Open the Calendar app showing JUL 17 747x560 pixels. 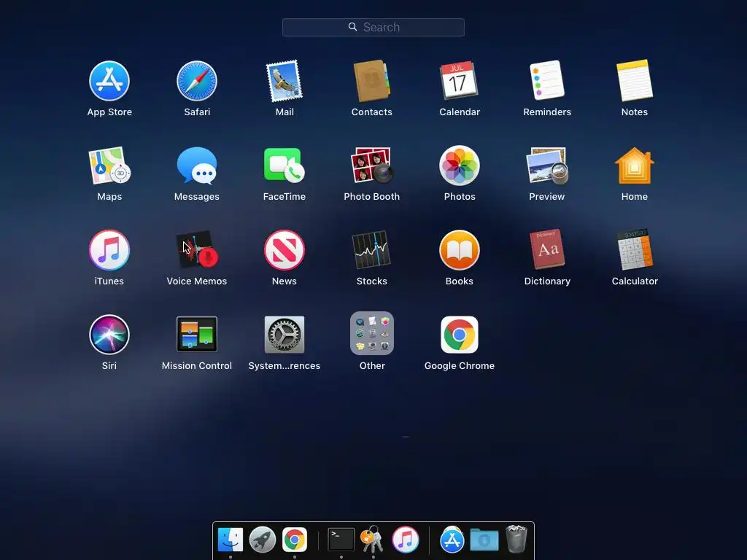pos(460,80)
